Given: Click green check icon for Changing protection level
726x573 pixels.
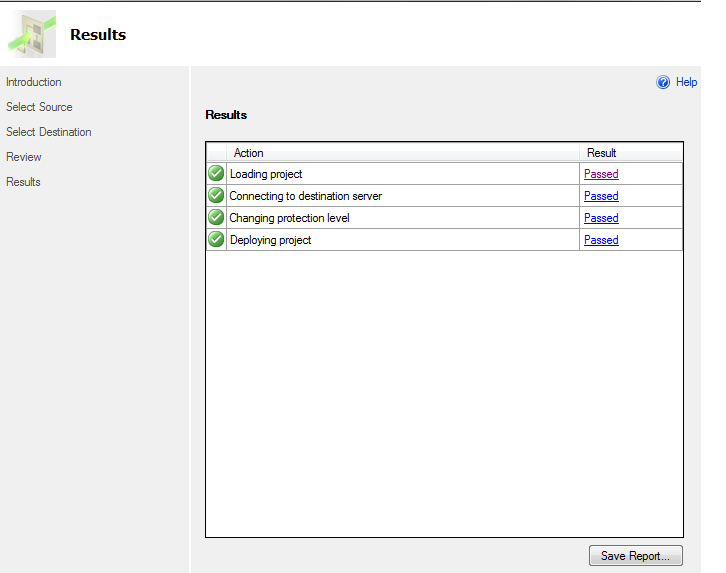Looking at the screenshot, I should coord(216,218).
